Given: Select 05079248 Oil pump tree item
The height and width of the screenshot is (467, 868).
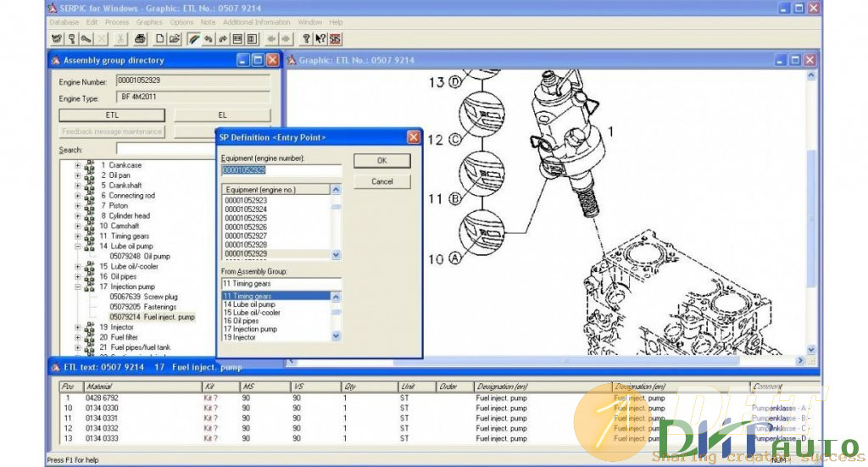Looking at the screenshot, I should coord(140,257).
